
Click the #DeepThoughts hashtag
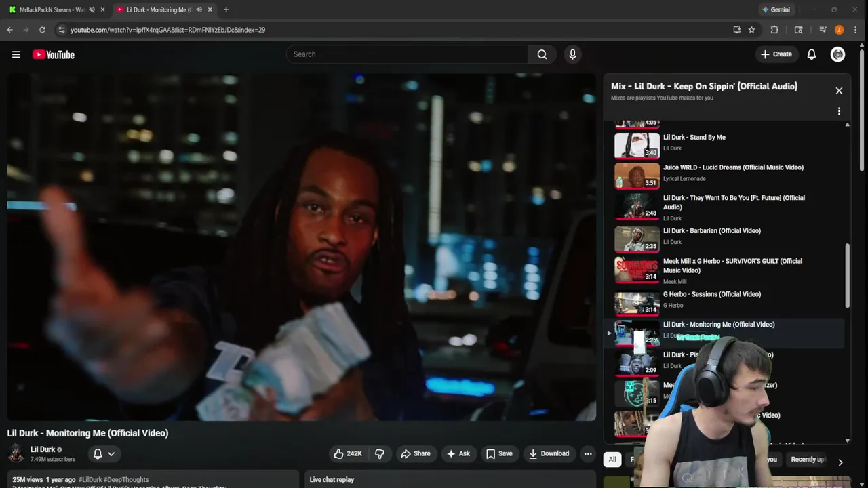point(126,479)
